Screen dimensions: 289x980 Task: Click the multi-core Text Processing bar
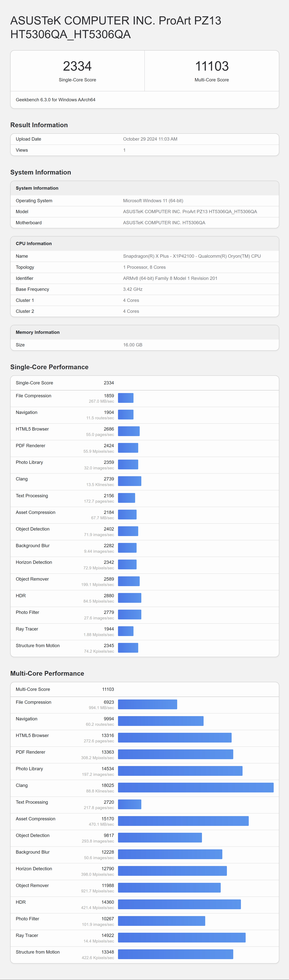130,804
